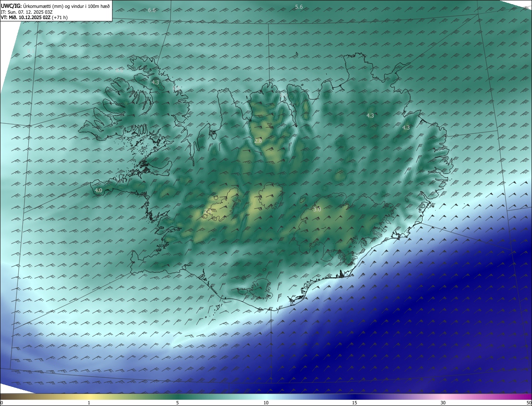532x406 pixels.
Task: Select the '2.8' value label on the map
Action: click(258, 141)
